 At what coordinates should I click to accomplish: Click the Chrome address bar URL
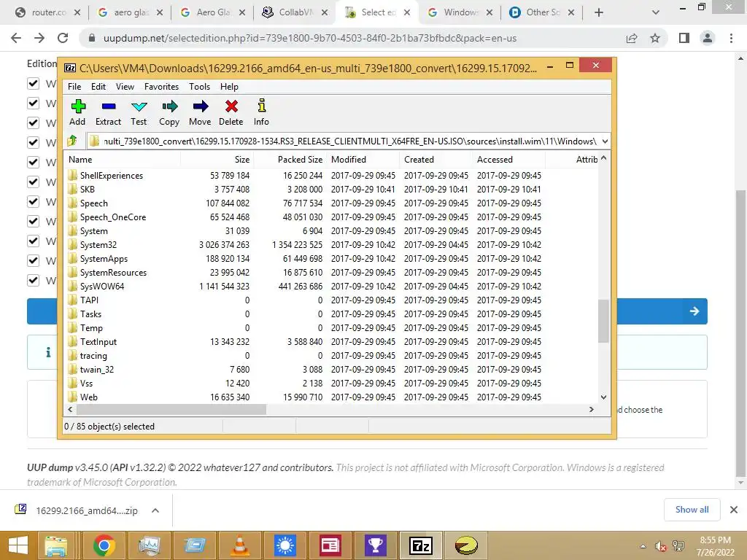[x=309, y=38]
